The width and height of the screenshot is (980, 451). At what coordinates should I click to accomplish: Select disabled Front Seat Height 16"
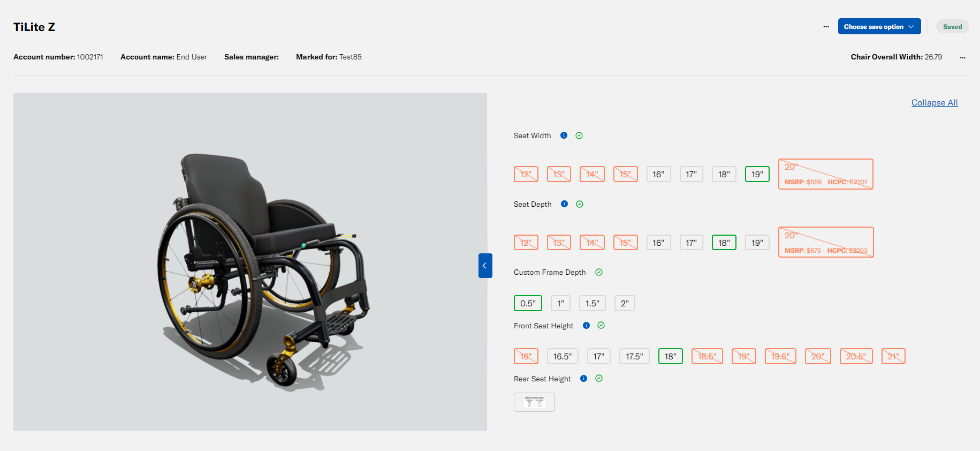pyautogui.click(x=526, y=356)
